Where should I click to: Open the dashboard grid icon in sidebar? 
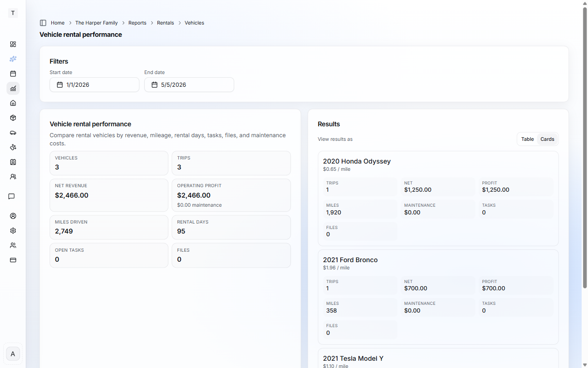(x=13, y=44)
